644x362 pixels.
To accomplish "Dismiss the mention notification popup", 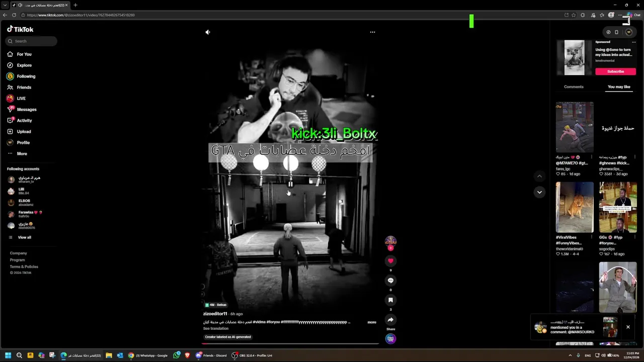I will point(628,327).
